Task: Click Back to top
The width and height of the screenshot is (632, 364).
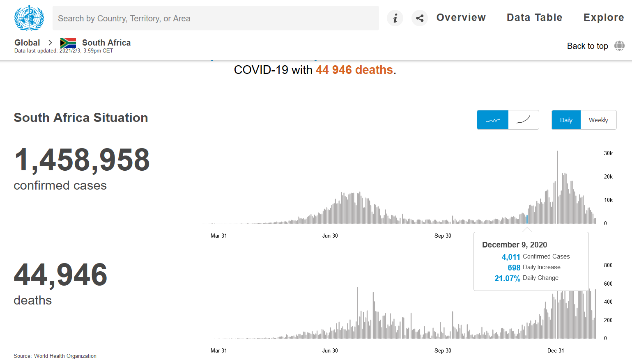Action: click(x=587, y=46)
